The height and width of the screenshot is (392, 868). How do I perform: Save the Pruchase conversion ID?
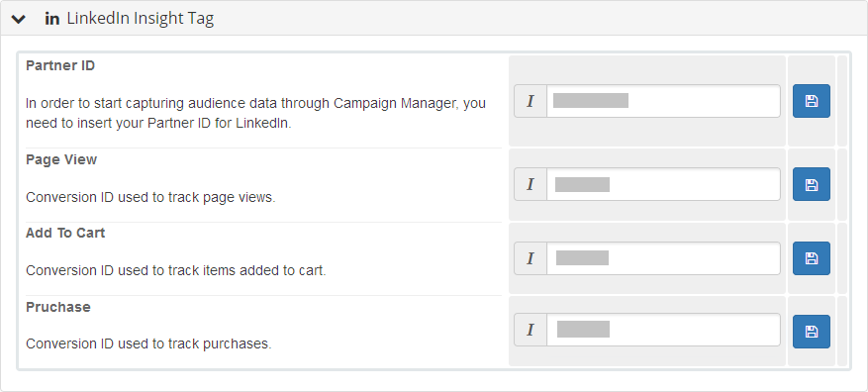(x=811, y=332)
